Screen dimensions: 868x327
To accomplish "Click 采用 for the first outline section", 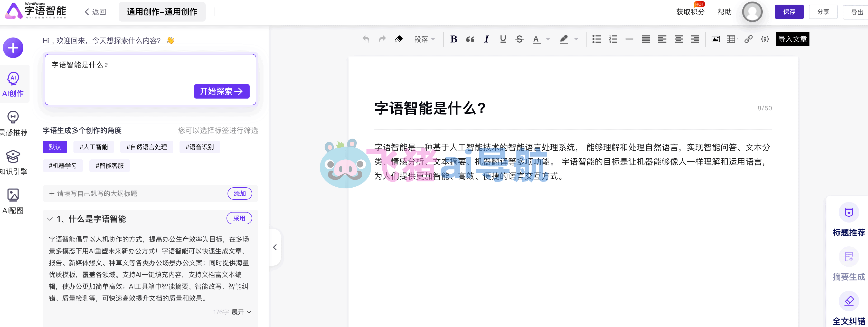I will click(239, 218).
